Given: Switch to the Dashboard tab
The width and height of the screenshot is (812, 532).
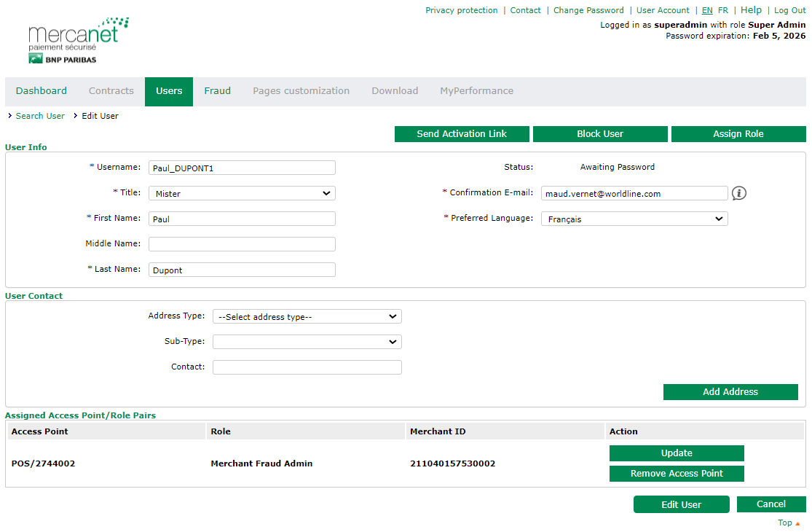Looking at the screenshot, I should point(42,91).
